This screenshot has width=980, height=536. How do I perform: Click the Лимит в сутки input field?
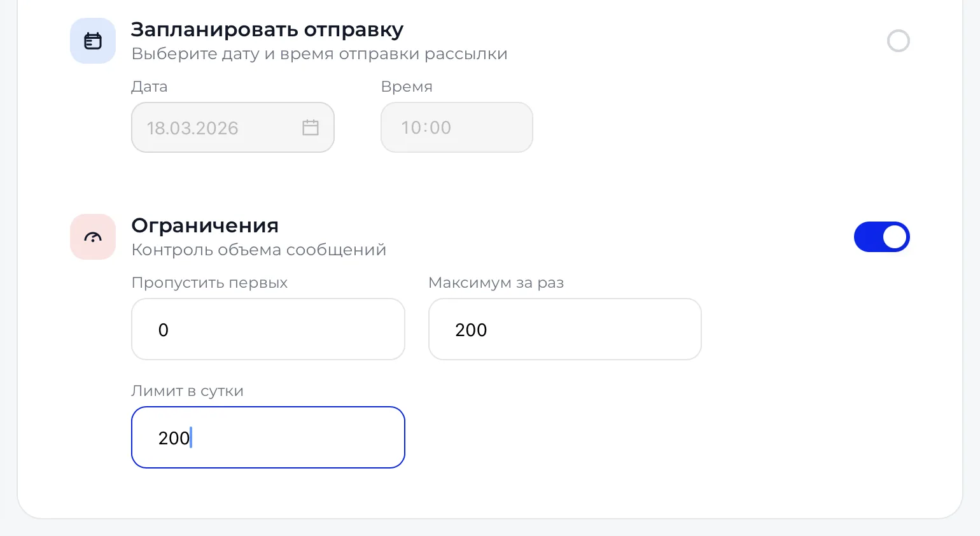coord(268,437)
